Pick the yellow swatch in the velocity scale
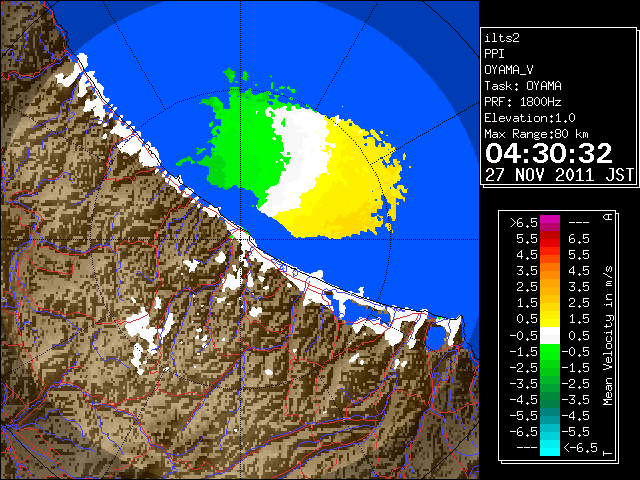Screen dimensions: 640x480 [550, 319]
